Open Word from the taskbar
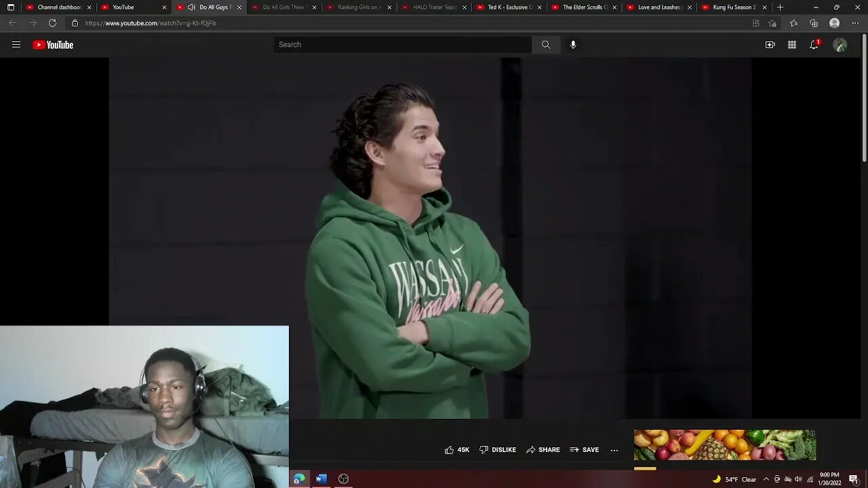This screenshot has height=488, width=868. 321,479
